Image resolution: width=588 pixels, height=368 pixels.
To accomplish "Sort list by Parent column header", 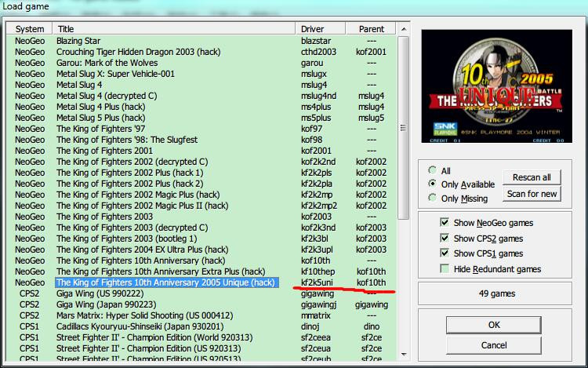I will [x=371, y=29].
